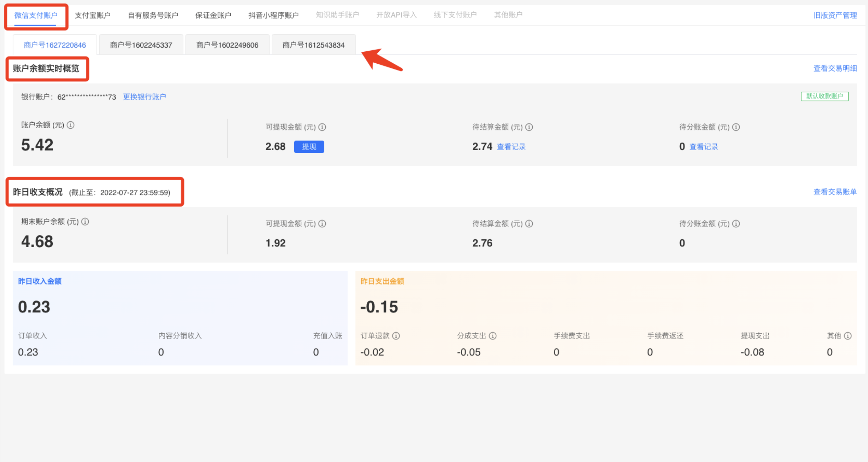
Task: Click yesterday pending settlement 2.76
Action: point(483,244)
